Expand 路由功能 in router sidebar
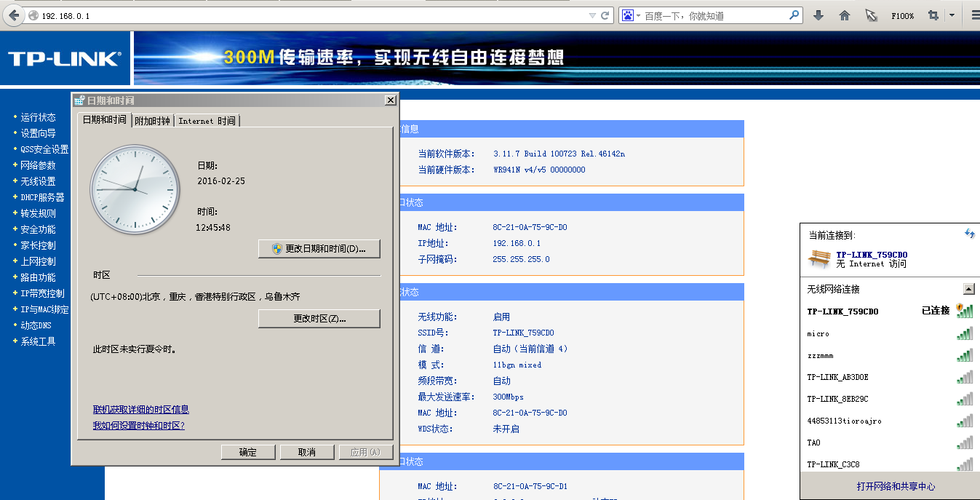980x500 pixels. 38,277
